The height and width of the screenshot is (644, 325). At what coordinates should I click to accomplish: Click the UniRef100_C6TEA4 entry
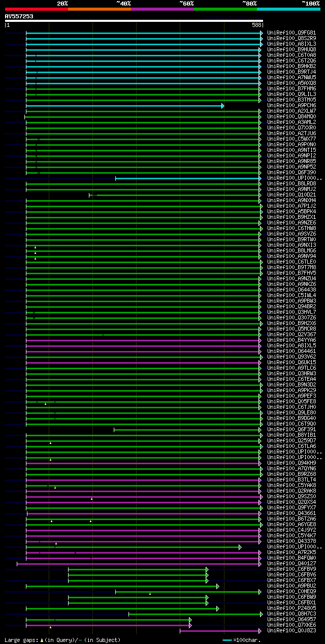coord(291,379)
